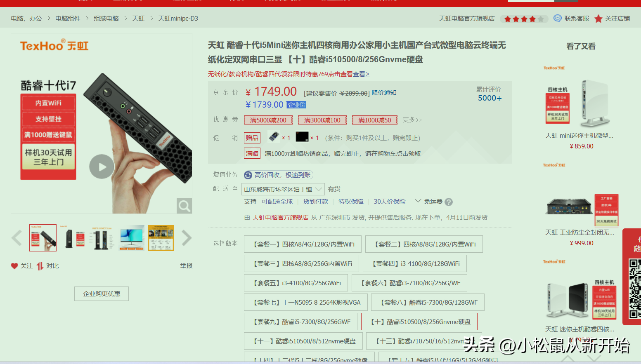Open the magnifier zoom icon on product image
The width and height of the screenshot is (641, 364).
pos(184,206)
